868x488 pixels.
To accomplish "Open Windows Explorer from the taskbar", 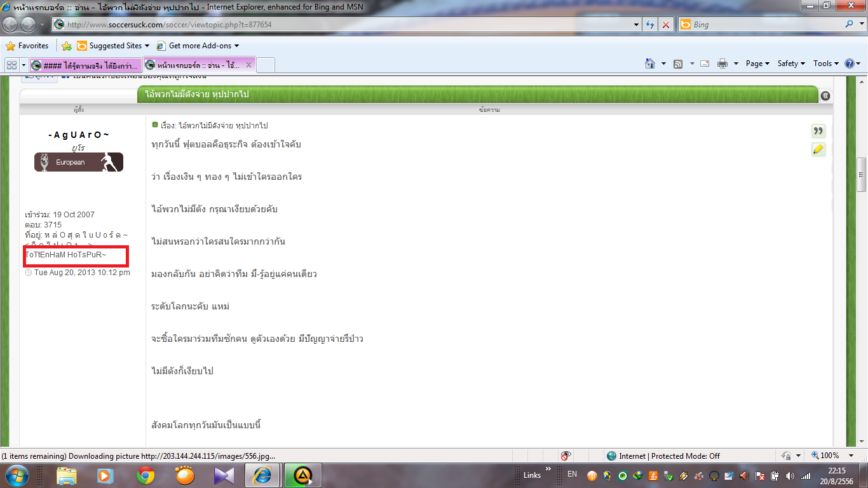I will pos(67,475).
